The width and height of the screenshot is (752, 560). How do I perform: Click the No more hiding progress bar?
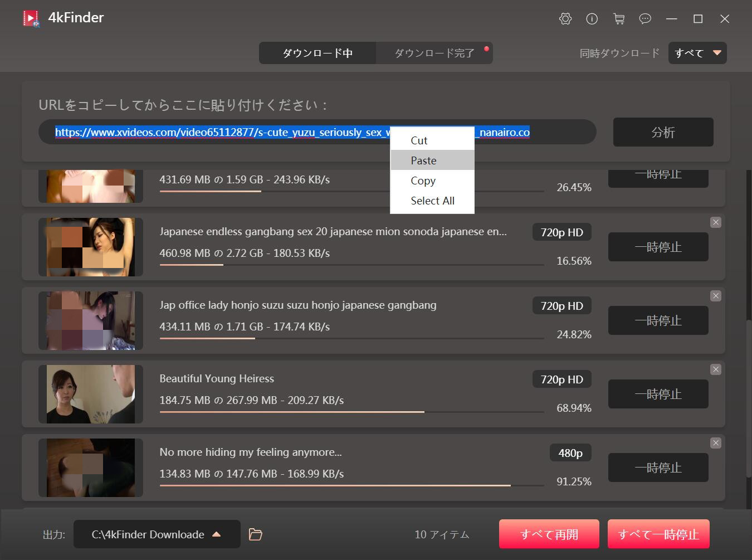[351, 485]
